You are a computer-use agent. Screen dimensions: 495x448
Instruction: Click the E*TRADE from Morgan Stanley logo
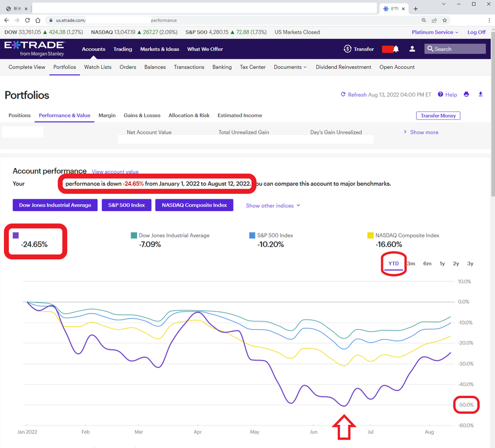tap(35, 49)
